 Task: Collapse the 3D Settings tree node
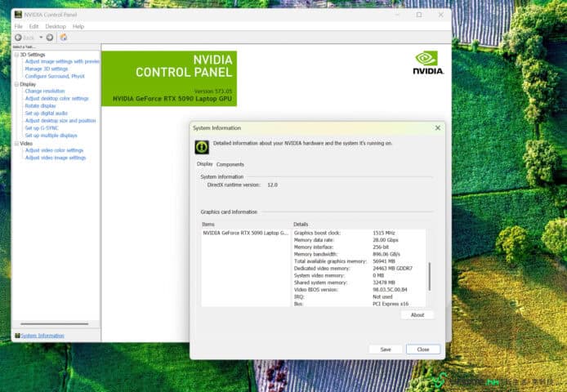[x=16, y=55]
